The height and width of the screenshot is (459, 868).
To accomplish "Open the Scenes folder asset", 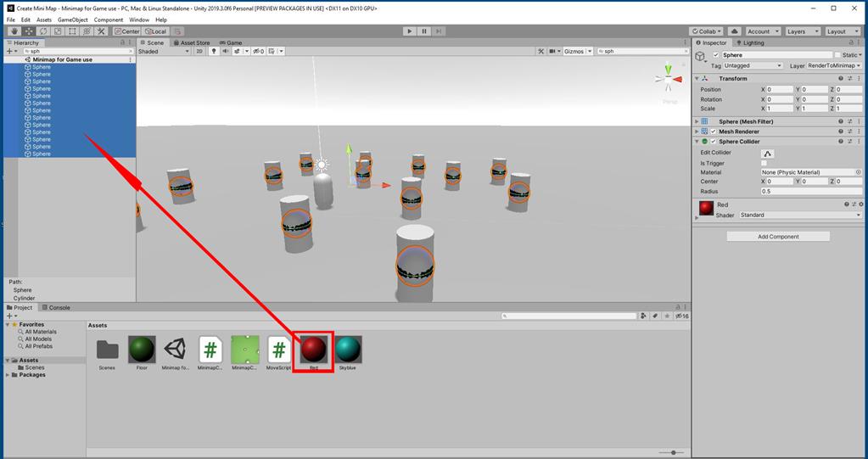I will coord(108,353).
